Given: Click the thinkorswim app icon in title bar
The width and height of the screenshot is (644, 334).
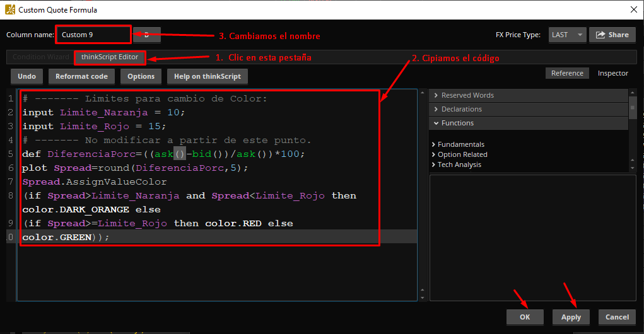Looking at the screenshot, I should coord(10,9).
